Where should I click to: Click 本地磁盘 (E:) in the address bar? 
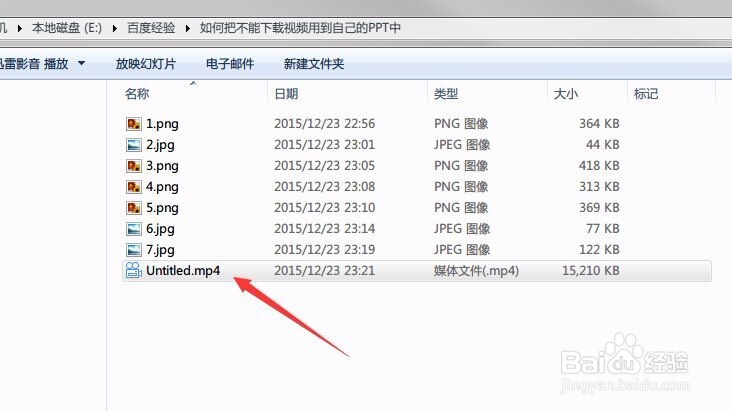tap(67, 28)
